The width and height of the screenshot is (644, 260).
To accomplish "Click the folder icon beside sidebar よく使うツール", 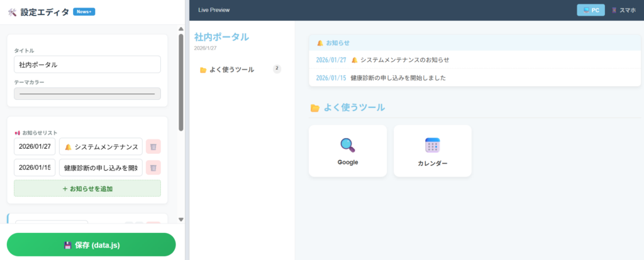I will pyautogui.click(x=203, y=70).
